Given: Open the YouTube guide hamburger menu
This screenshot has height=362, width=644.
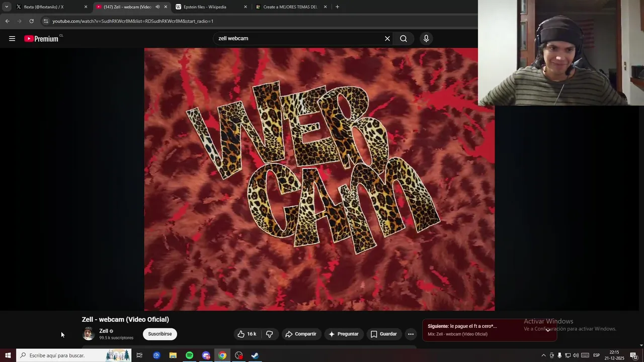Looking at the screenshot, I should pos(12,39).
